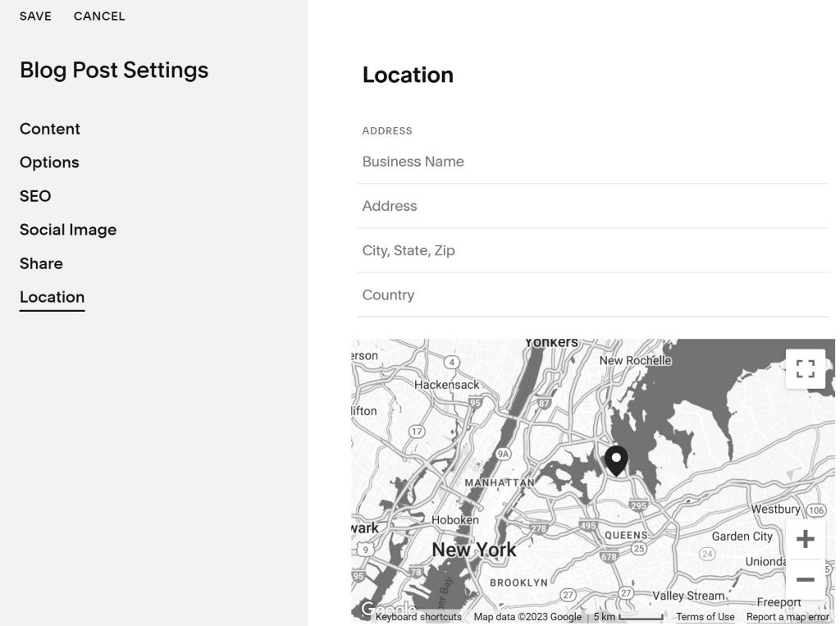Image resolution: width=840 pixels, height=626 pixels.
Task: Switch to the Options tab
Action: coord(49,162)
